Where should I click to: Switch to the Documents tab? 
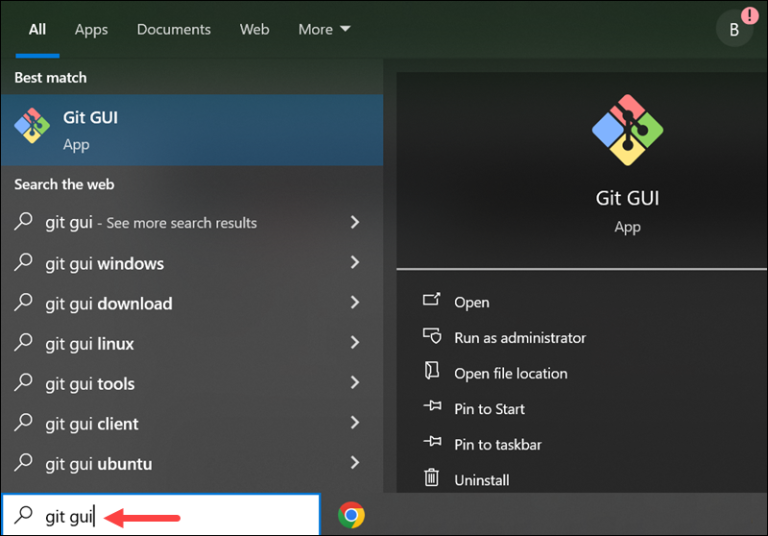174,29
